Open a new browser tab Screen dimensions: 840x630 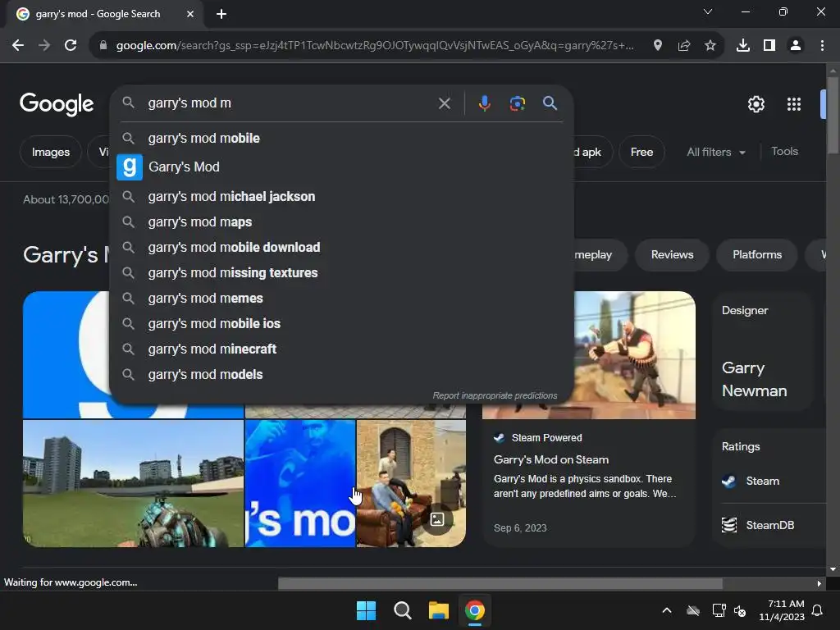(221, 14)
